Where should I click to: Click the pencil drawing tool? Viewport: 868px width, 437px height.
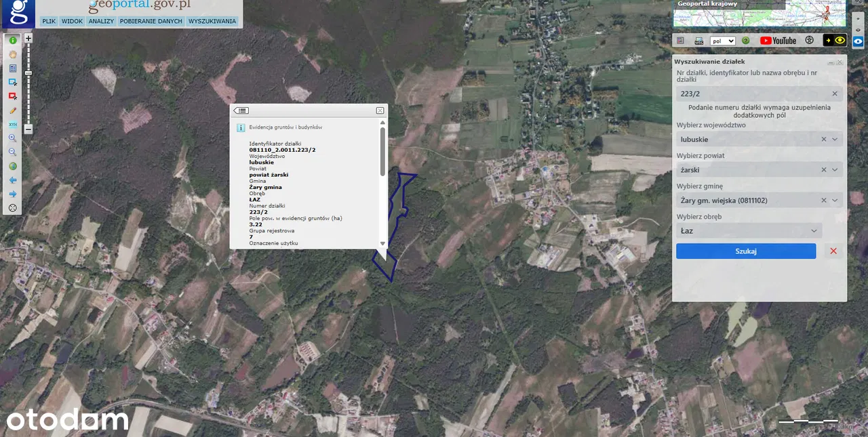13,110
